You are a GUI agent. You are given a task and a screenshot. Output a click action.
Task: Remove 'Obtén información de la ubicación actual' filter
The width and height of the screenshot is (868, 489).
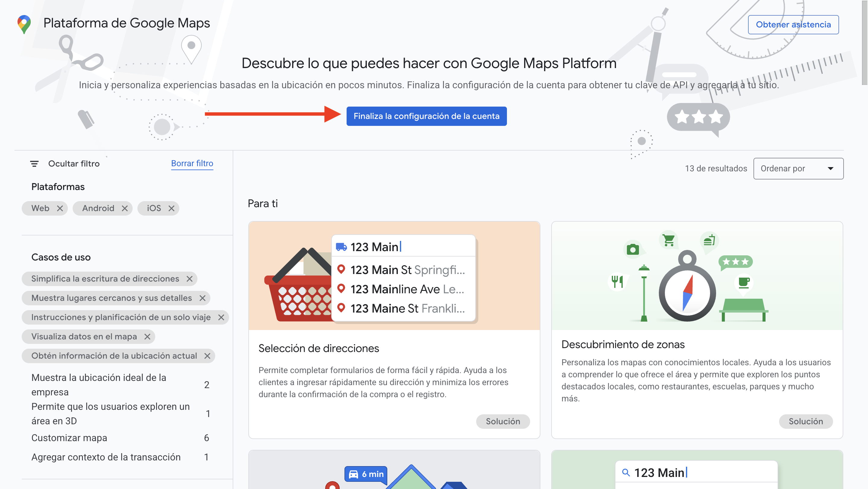point(208,356)
